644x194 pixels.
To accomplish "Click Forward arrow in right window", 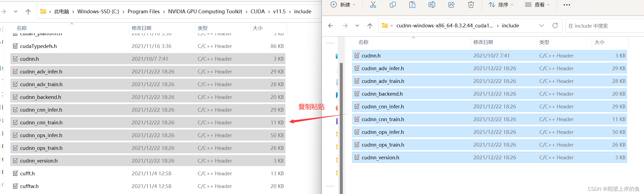I will click(x=345, y=26).
